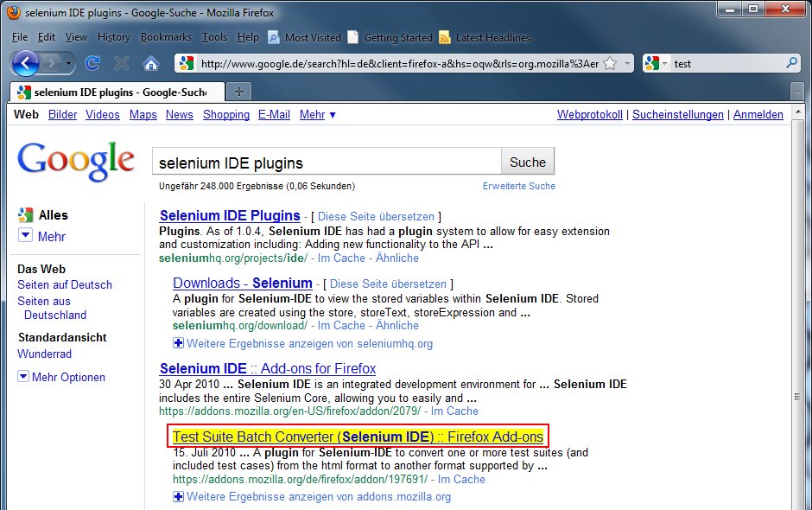Click the Most Visited bookmark icon
Viewport: 812px width, 510px height.
274,37
